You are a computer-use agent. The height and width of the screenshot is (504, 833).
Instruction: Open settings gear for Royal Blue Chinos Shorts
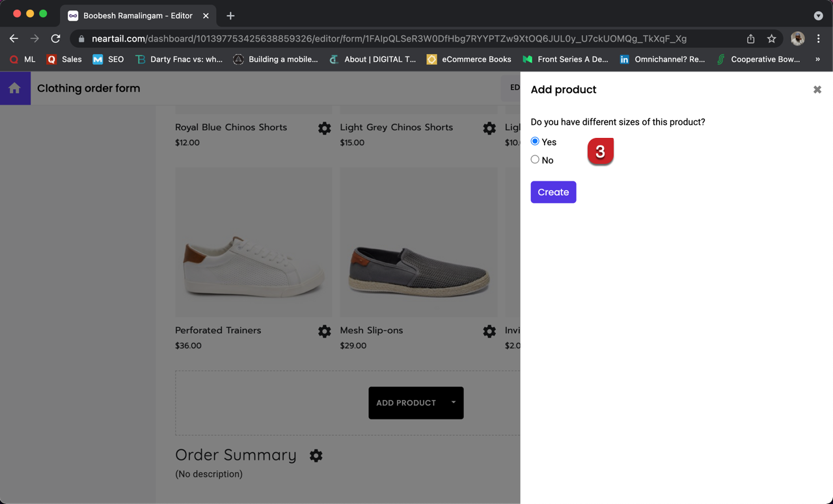[324, 128]
